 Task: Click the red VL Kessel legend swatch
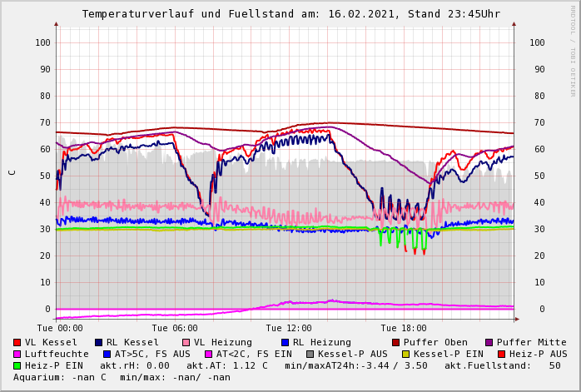pos(17,342)
